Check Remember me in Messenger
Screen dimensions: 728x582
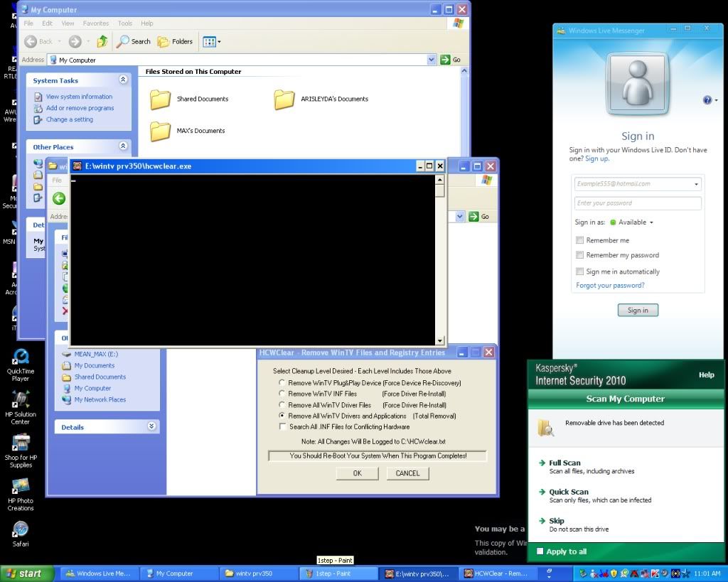(579, 240)
